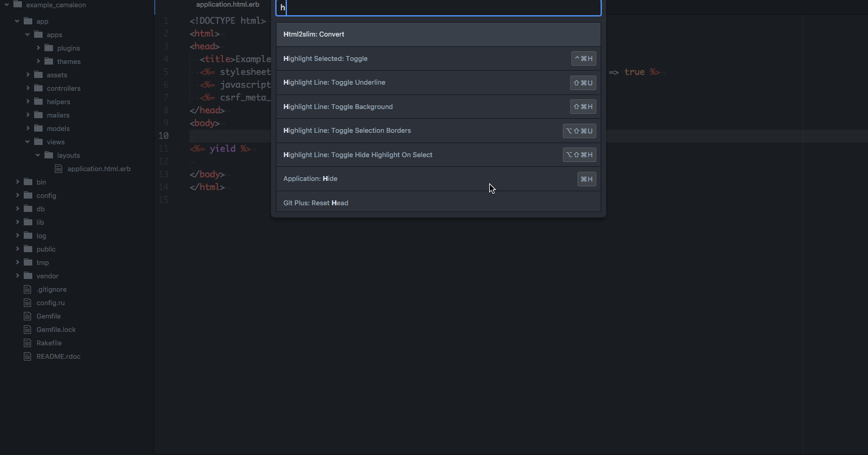Click the controllers folder icon
868x455 pixels.
pyautogui.click(x=38, y=88)
